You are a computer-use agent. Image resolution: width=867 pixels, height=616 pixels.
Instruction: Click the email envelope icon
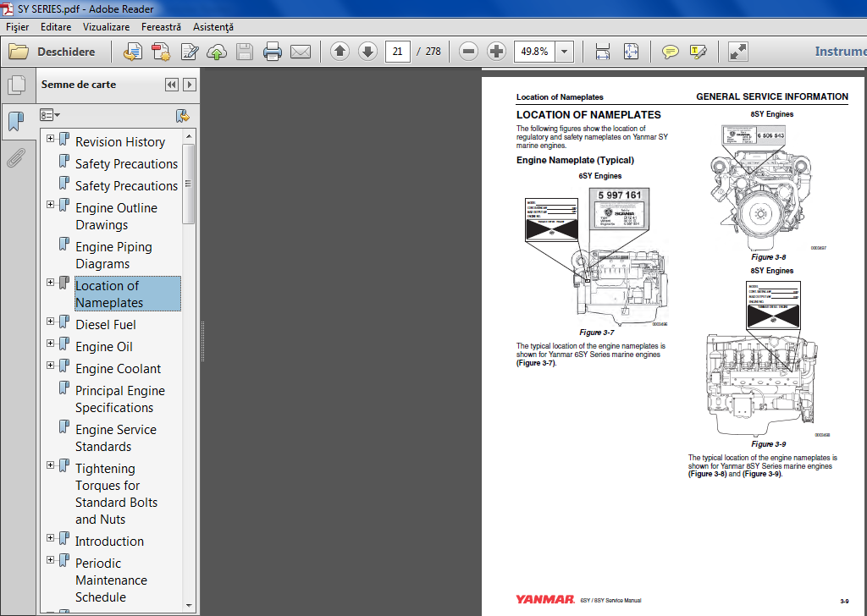click(x=301, y=52)
